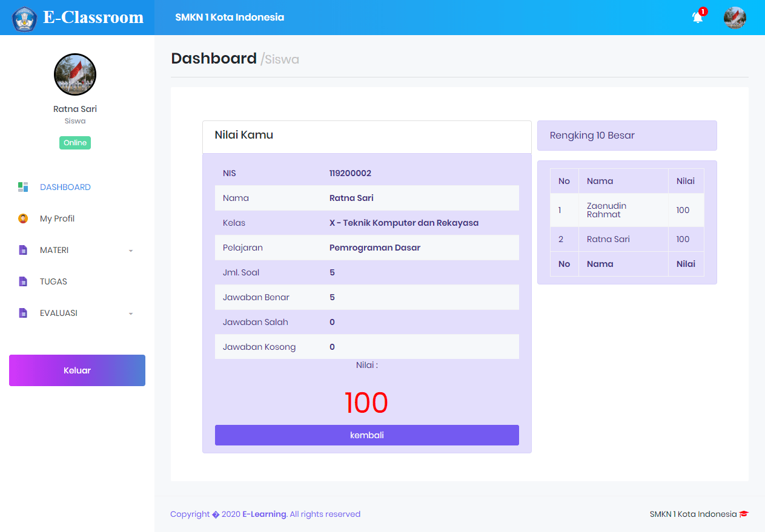Click the Ratna Sari sidebar profile photo
The width and height of the screenshot is (765, 532).
75,74
